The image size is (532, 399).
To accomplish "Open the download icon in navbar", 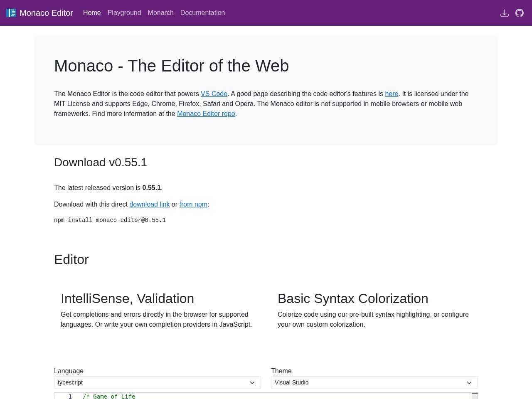I will tap(505, 13).
